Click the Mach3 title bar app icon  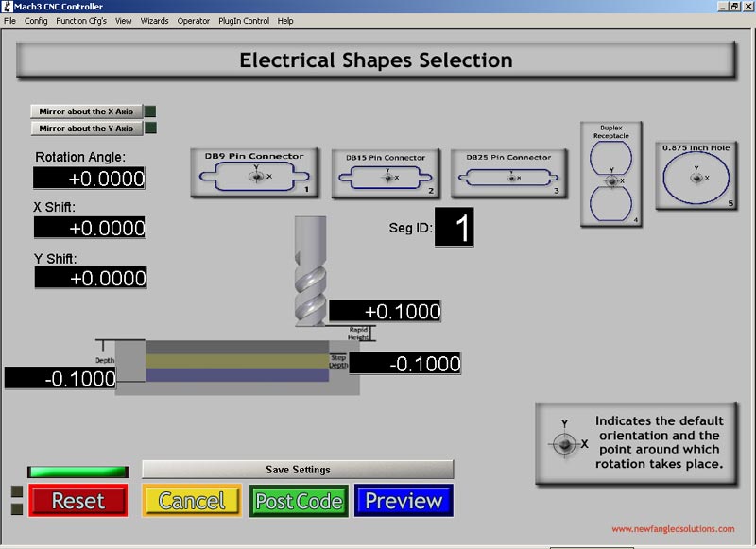pos(7,7)
